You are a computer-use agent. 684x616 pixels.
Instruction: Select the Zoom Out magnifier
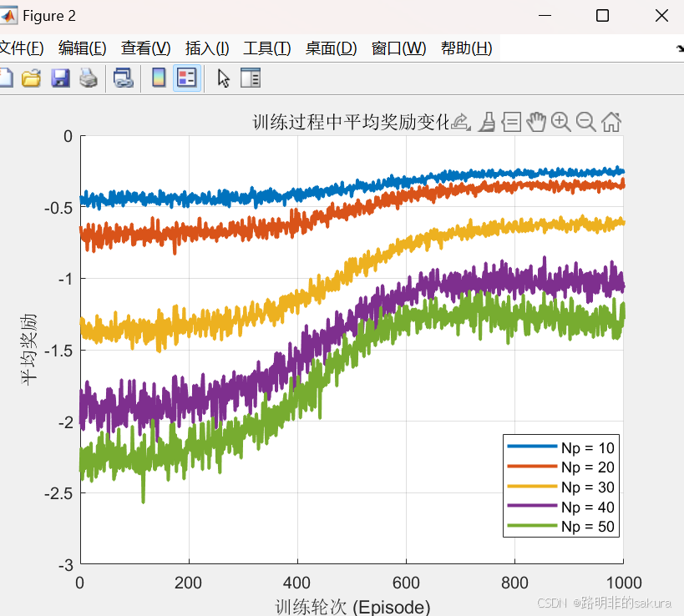[x=585, y=122]
